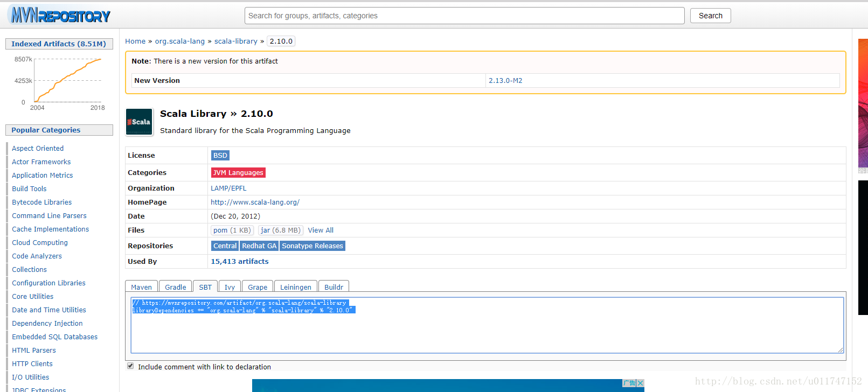Open the LAMP/EPFL organization link
Image resolution: width=868 pixels, height=392 pixels.
coord(228,188)
